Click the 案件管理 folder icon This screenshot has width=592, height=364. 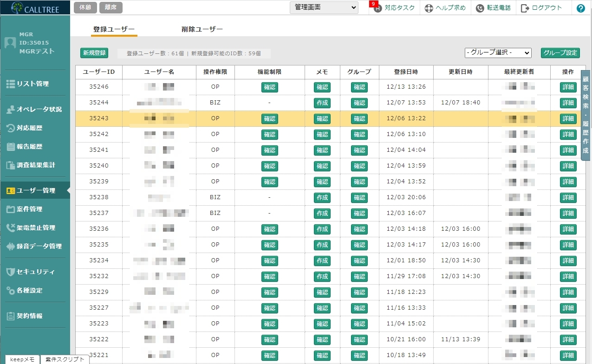(11, 209)
